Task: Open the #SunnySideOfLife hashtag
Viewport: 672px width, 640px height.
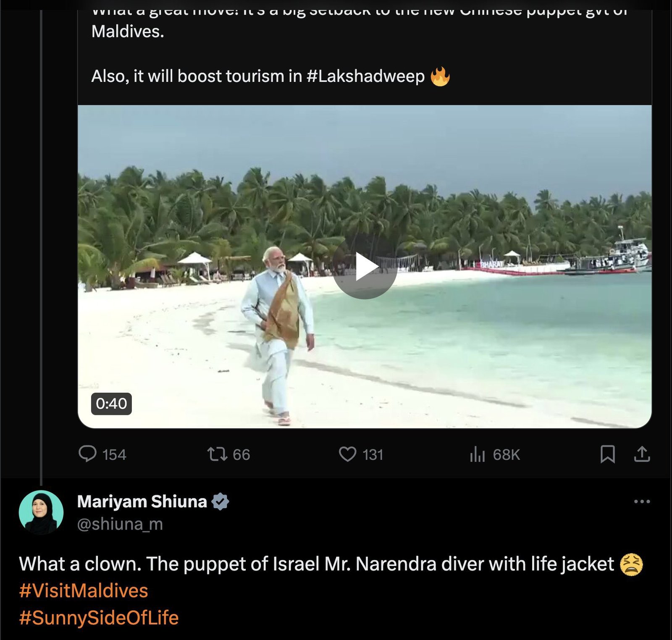Action: (x=99, y=618)
